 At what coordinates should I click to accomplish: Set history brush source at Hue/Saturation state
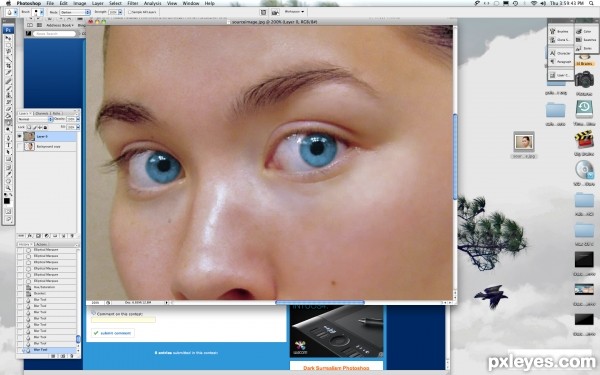[20, 287]
